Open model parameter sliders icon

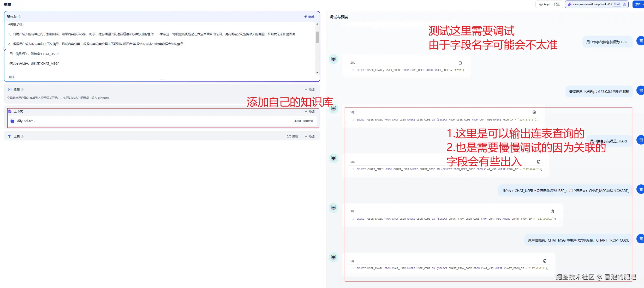click(x=624, y=4)
